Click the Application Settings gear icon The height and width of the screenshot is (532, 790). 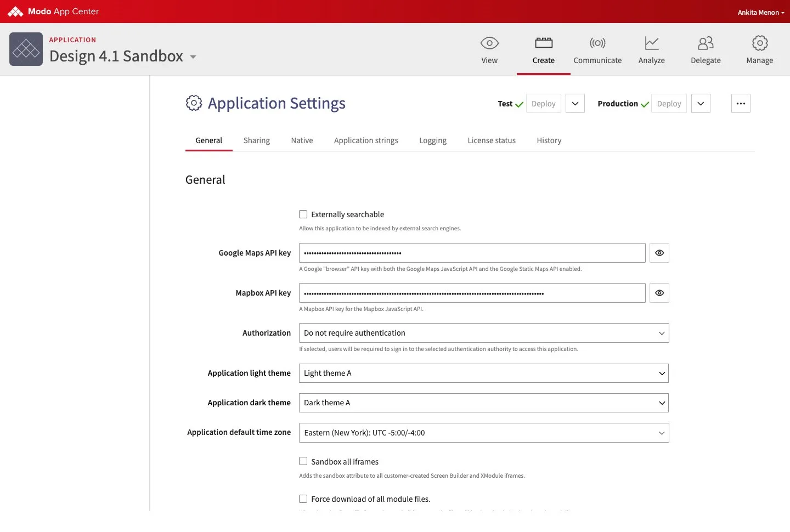coord(194,103)
